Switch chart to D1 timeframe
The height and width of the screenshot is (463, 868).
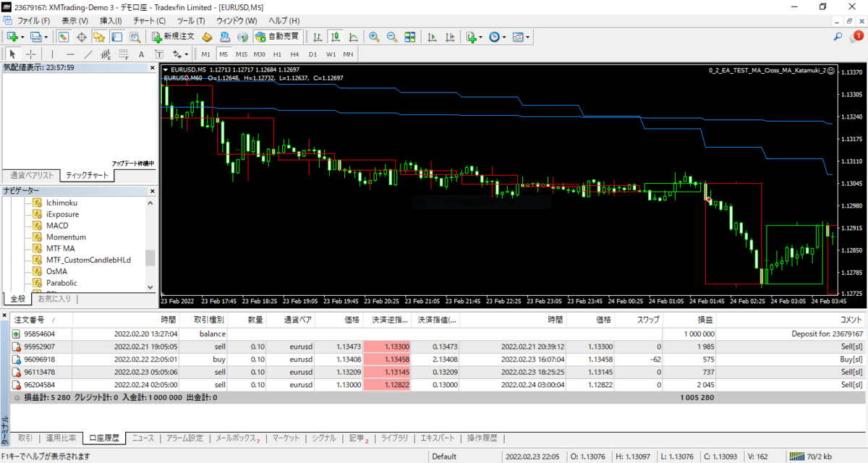[x=312, y=54]
